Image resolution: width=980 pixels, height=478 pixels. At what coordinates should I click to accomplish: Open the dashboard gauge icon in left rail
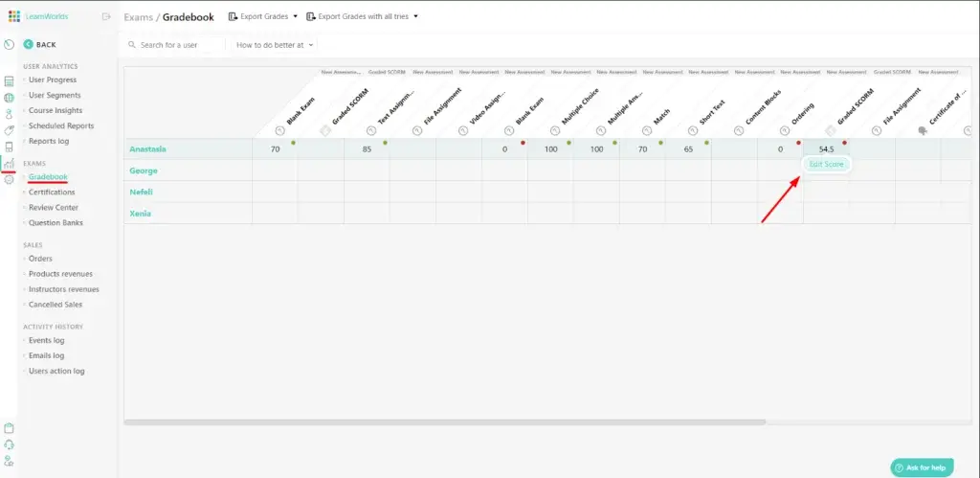click(x=9, y=44)
